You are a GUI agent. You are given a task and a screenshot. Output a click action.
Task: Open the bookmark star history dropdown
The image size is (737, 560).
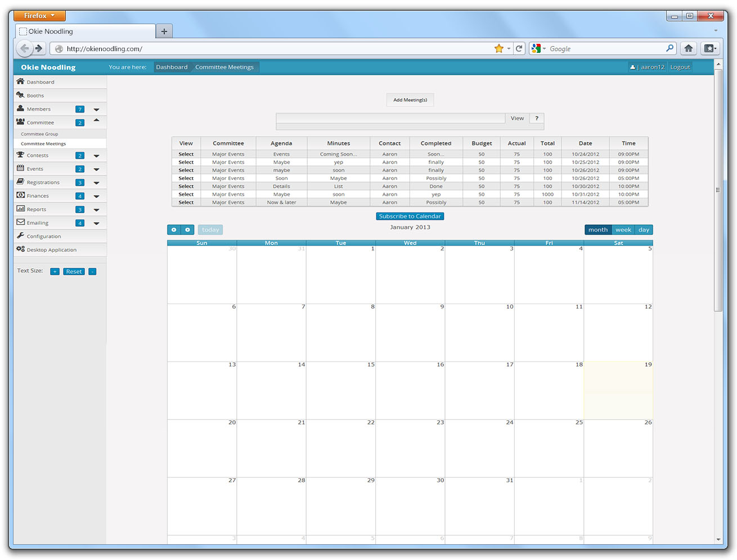pos(509,48)
